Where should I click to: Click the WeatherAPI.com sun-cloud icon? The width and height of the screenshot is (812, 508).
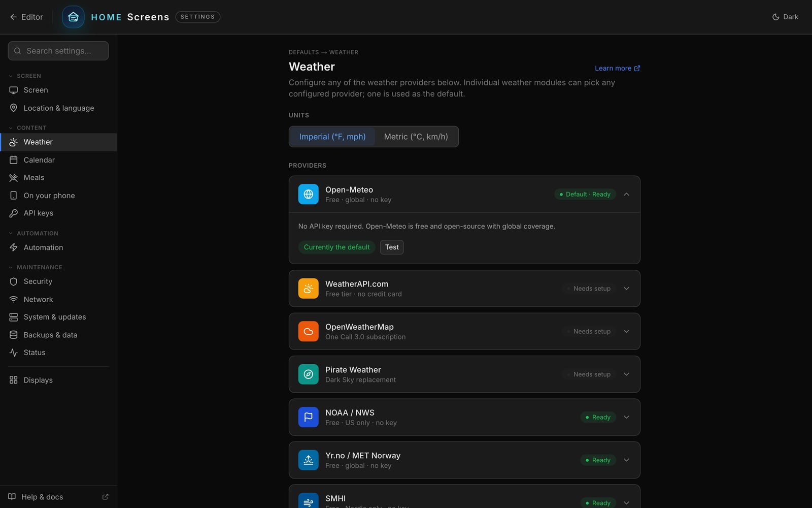point(308,289)
